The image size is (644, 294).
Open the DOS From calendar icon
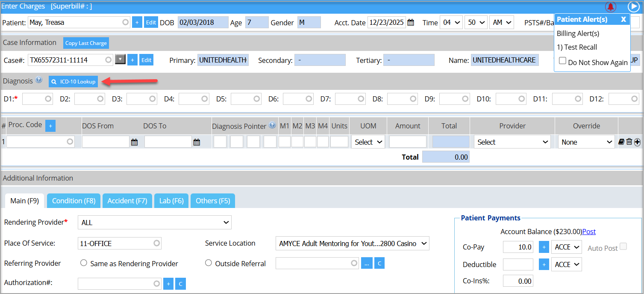click(134, 142)
